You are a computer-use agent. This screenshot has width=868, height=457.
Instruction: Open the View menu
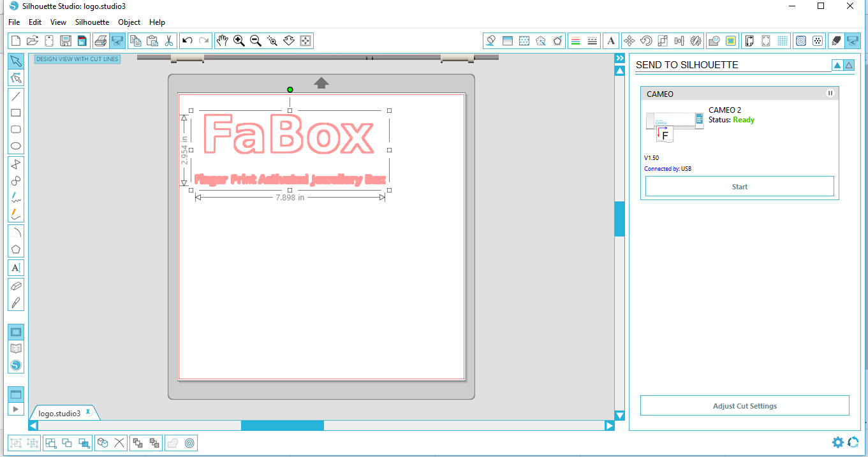point(58,22)
